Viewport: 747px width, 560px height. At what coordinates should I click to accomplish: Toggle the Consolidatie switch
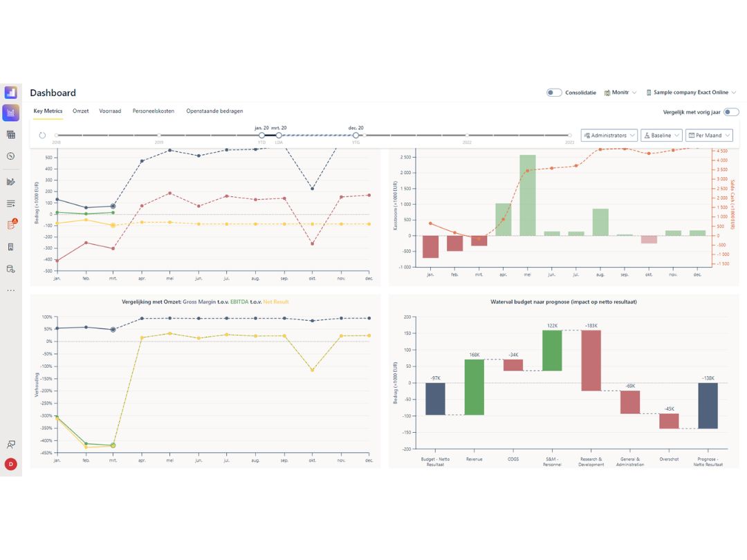tap(554, 93)
